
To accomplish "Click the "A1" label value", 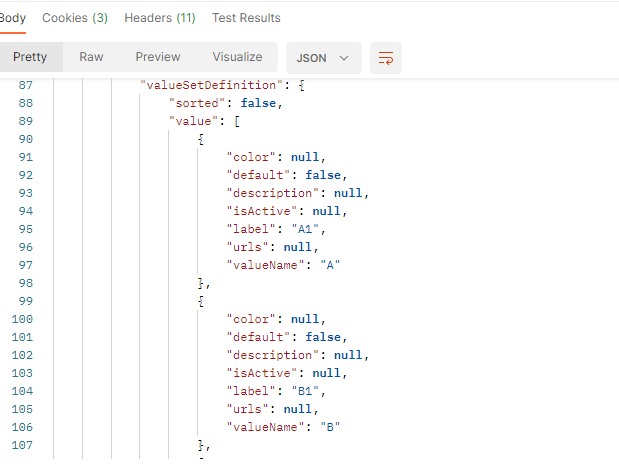I will [305, 229].
